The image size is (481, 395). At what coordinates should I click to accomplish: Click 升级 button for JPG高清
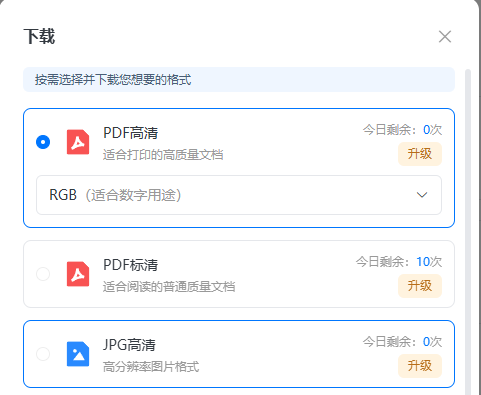click(420, 366)
